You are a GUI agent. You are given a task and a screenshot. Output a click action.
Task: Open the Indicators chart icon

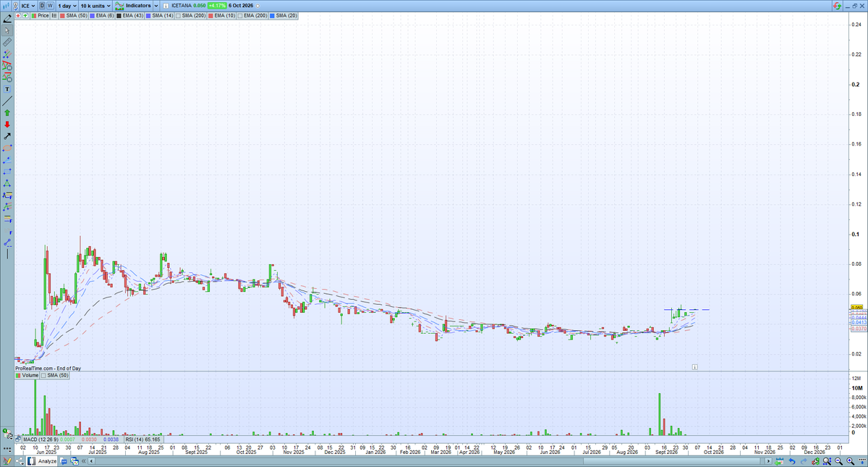(119, 5)
